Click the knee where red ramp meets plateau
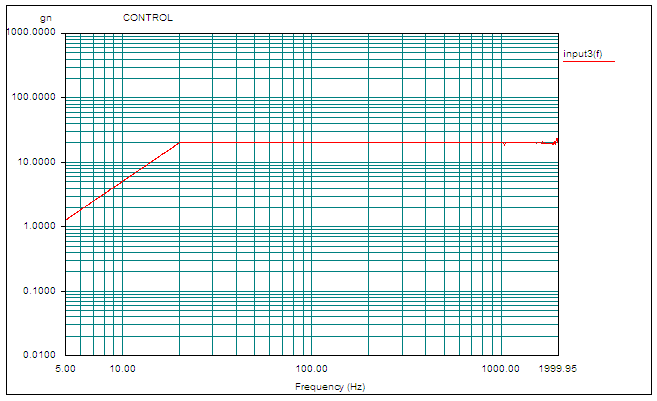Viewport: 657px width, 401px height. (x=179, y=142)
